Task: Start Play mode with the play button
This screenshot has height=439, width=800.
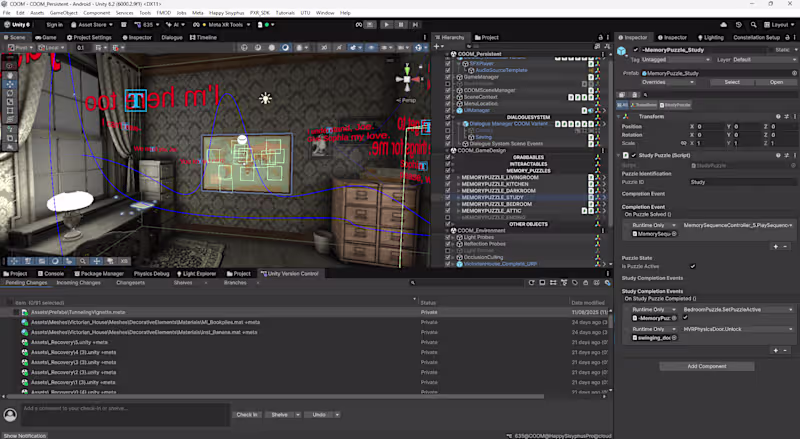Action: click(386, 25)
